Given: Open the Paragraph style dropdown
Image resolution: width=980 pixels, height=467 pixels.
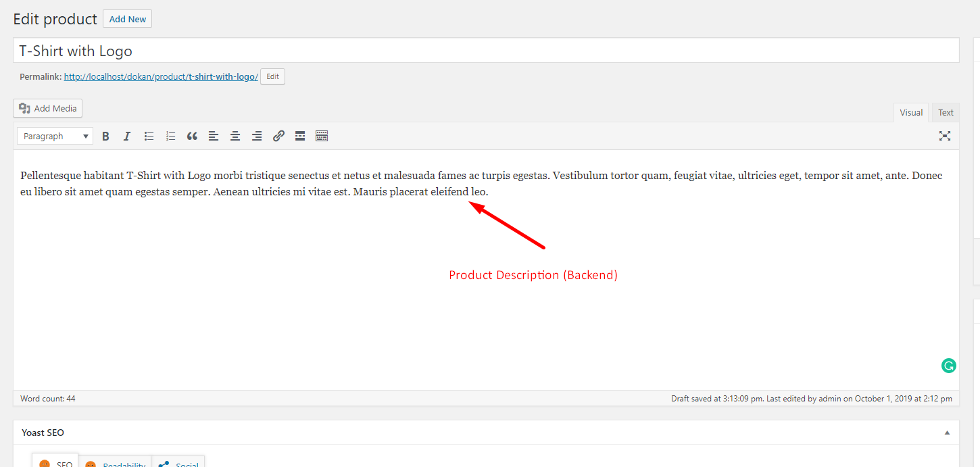Looking at the screenshot, I should point(54,136).
